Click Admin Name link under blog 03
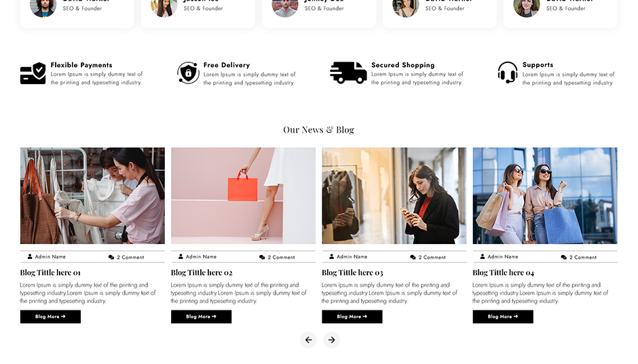 352,257
